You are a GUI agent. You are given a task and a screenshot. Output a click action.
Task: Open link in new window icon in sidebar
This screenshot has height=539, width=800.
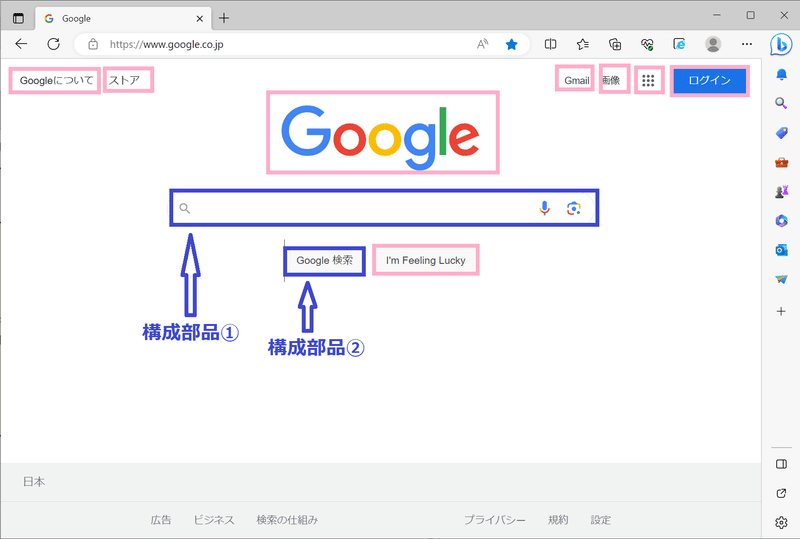point(781,494)
